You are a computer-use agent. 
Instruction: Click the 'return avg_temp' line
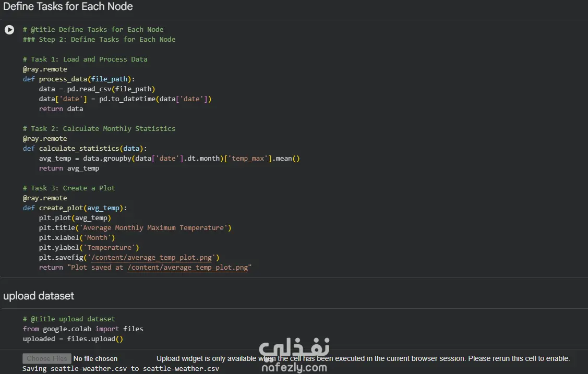[x=69, y=168]
